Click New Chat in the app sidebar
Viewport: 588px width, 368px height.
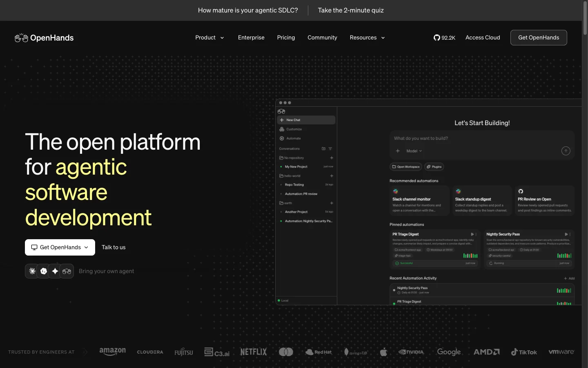(x=306, y=120)
